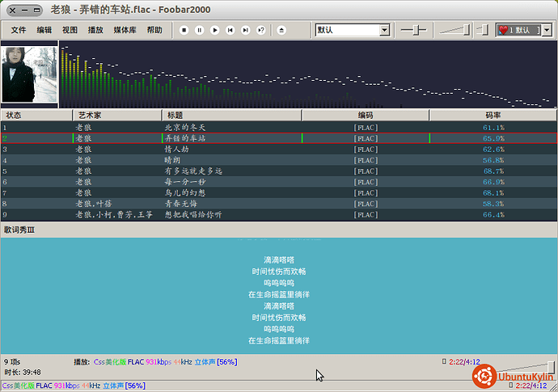Expand the heart 默认 dropdown arrow
Viewport: 558px width, 392px height.
click(547, 30)
